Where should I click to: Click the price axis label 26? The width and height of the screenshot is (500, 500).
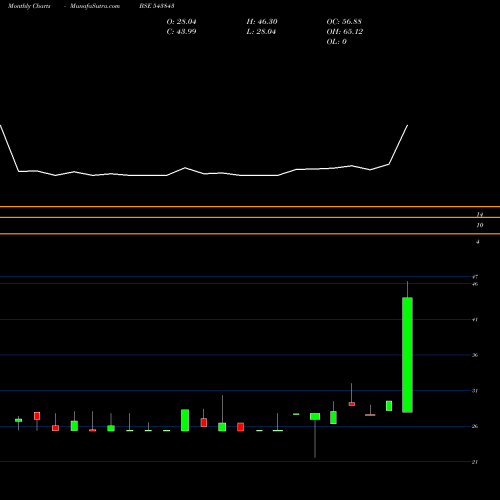tap(475, 426)
